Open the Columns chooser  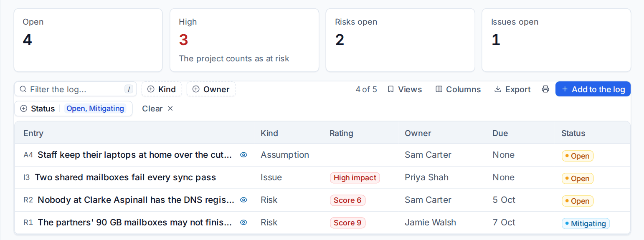pyautogui.click(x=458, y=89)
